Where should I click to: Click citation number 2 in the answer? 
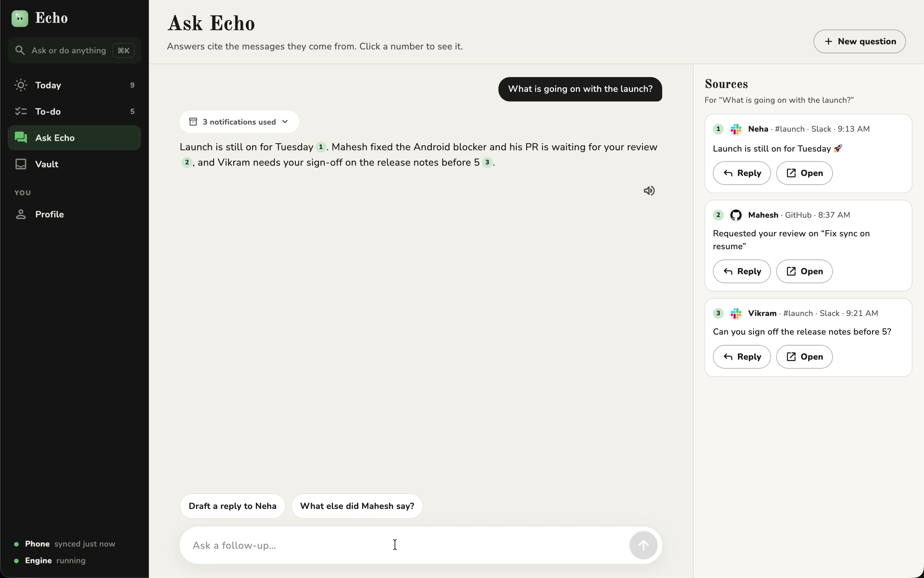point(187,162)
